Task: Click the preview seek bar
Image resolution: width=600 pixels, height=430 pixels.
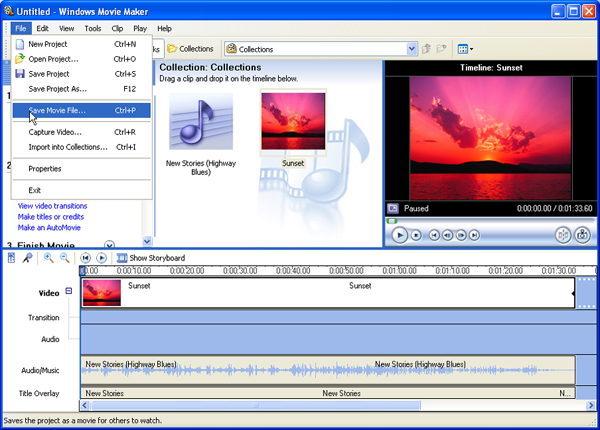Action: click(490, 221)
